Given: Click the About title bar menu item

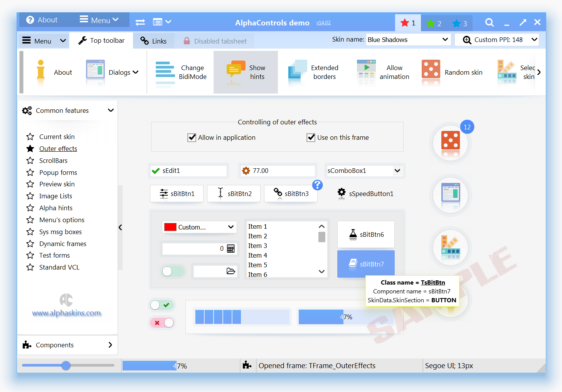Looking at the screenshot, I should click(42, 20).
